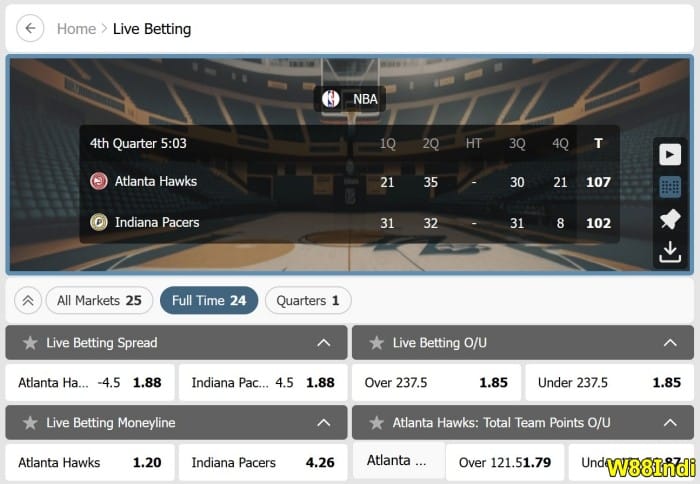Viewport: 700px width, 484px height.
Task: Collapse the Live Betting O/U section
Action: coord(670,343)
